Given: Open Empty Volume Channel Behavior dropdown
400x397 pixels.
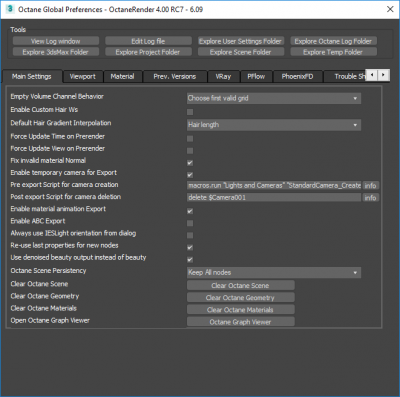Looking at the screenshot, I should tap(274, 98).
